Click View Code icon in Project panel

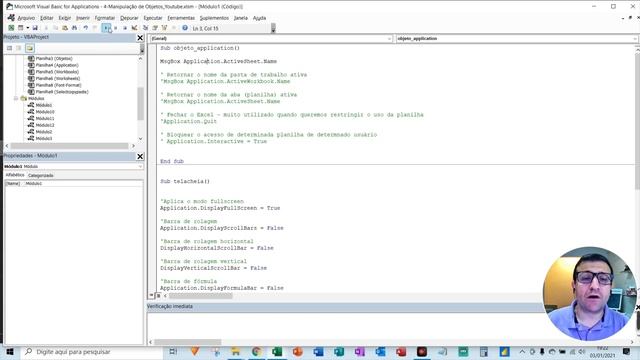pos(9,48)
